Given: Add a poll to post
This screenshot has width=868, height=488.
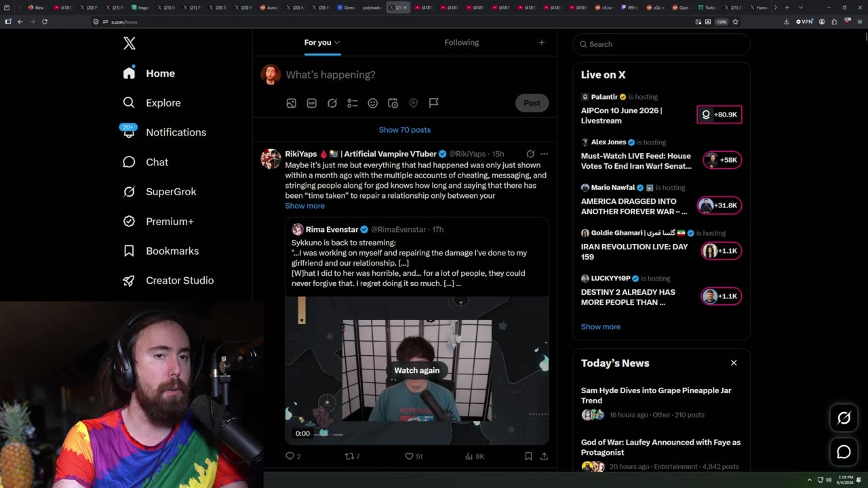Looking at the screenshot, I should tap(352, 103).
